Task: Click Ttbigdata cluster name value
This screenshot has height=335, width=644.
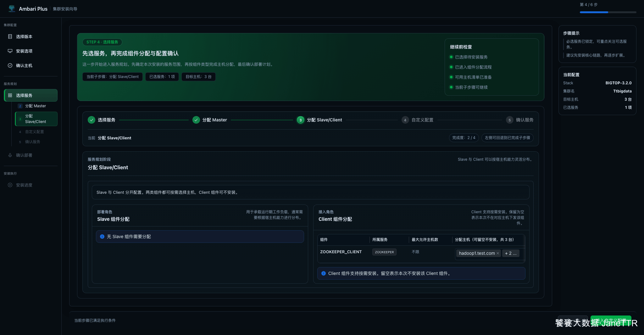Action: tap(622, 91)
